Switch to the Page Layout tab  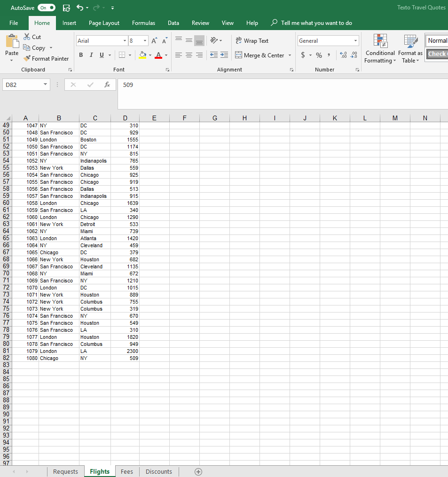104,23
